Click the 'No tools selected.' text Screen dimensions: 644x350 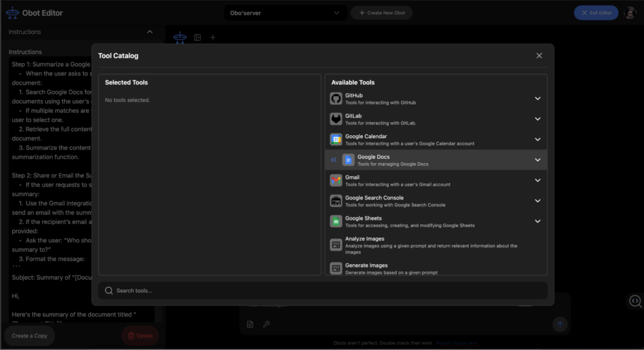coord(127,100)
